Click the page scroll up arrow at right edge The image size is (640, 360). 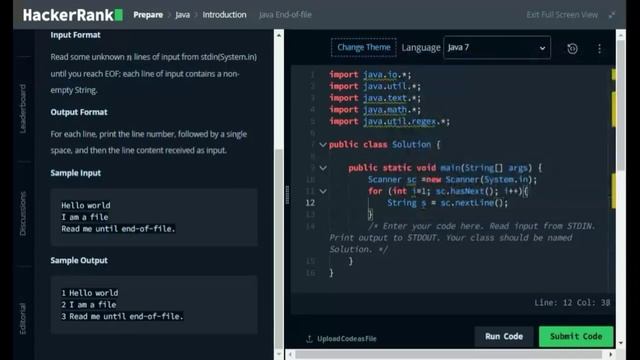tap(620, 35)
